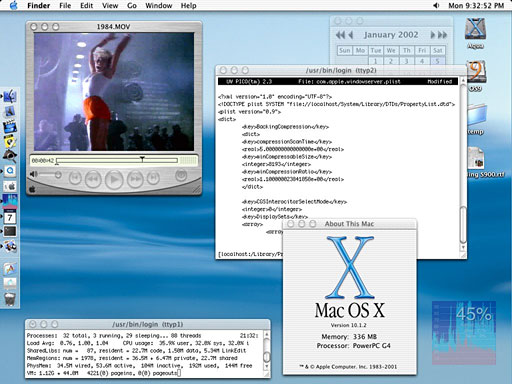
Task: Click the /usr/bin/login (ttyp2) title bar
Action: tap(341, 70)
